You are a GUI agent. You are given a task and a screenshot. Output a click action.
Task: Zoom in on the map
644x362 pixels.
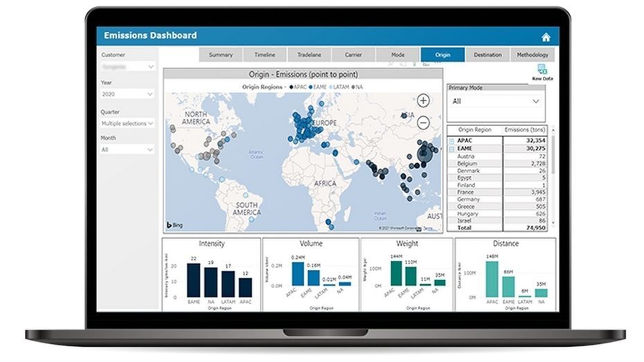point(423,100)
